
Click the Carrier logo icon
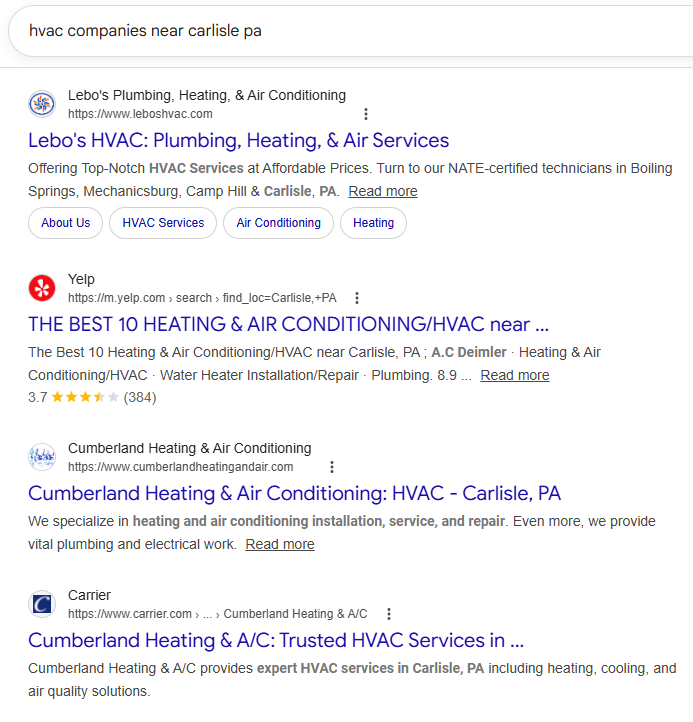42,604
